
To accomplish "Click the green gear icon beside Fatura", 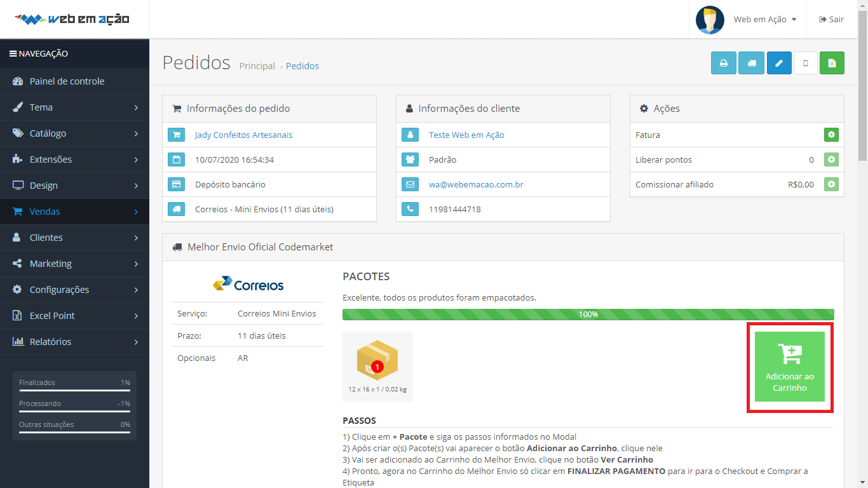I will point(831,135).
